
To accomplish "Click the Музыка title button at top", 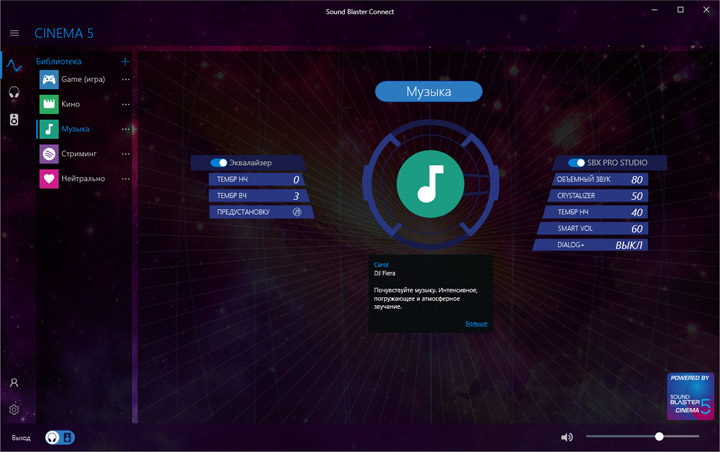I will click(429, 91).
